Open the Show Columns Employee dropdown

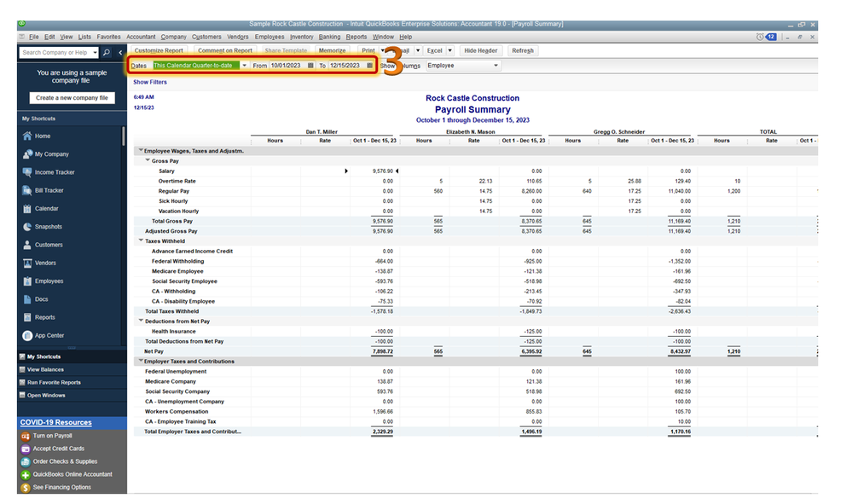pyautogui.click(x=462, y=66)
